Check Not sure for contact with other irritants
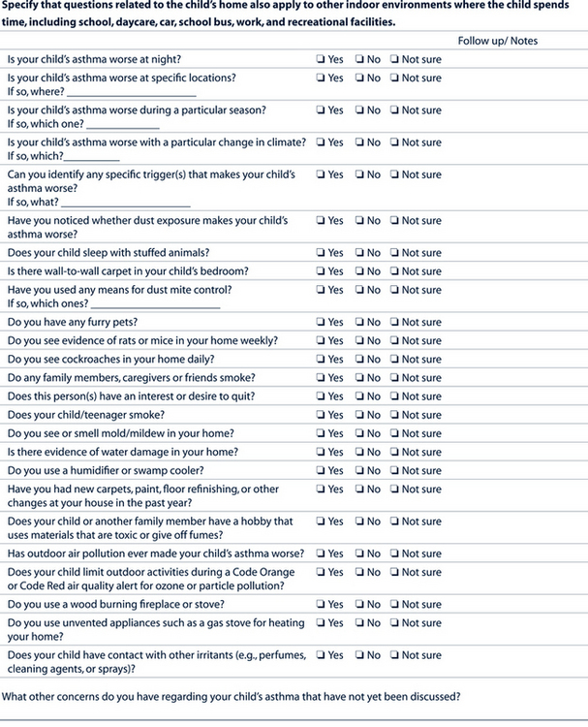 click(395, 655)
